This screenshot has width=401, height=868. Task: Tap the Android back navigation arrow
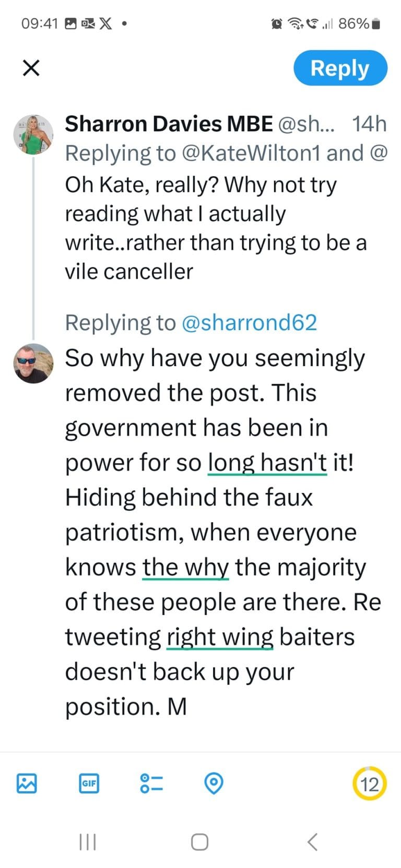point(313,841)
